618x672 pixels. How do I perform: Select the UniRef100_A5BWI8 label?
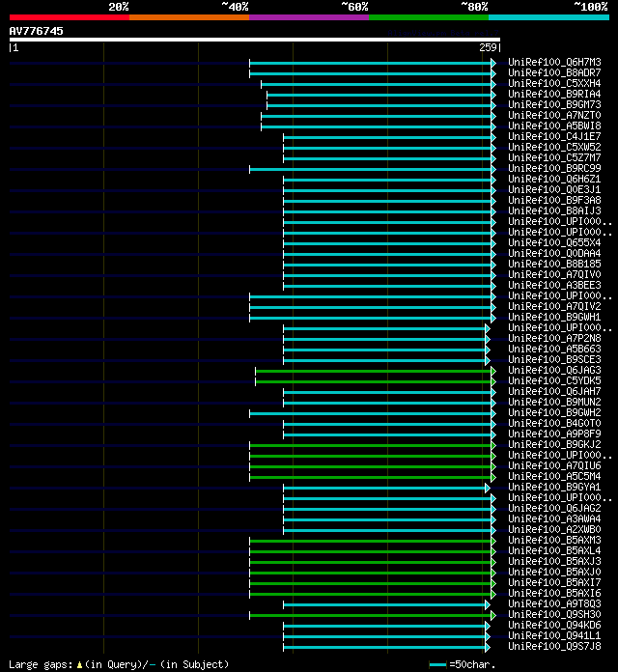554,126
